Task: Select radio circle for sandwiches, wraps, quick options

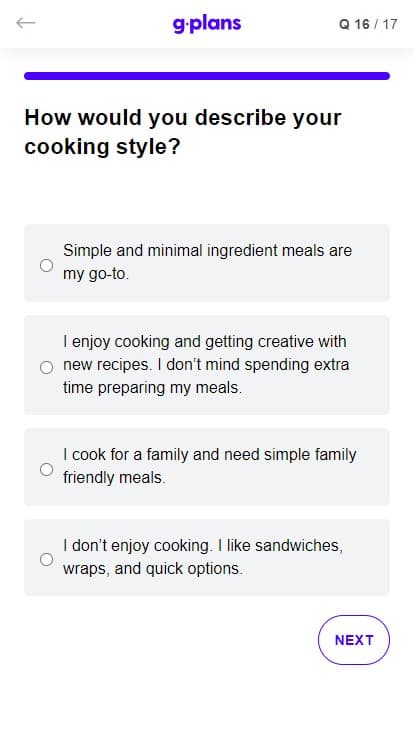Action: [46, 560]
